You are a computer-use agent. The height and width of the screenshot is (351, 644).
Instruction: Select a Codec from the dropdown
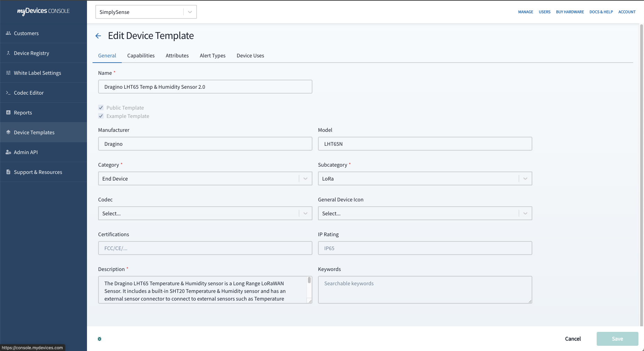click(x=305, y=213)
